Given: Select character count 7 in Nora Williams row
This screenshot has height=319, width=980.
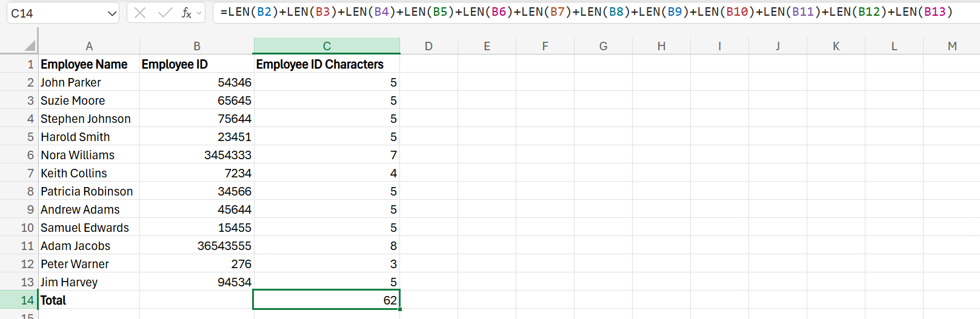Looking at the screenshot, I should (327, 155).
